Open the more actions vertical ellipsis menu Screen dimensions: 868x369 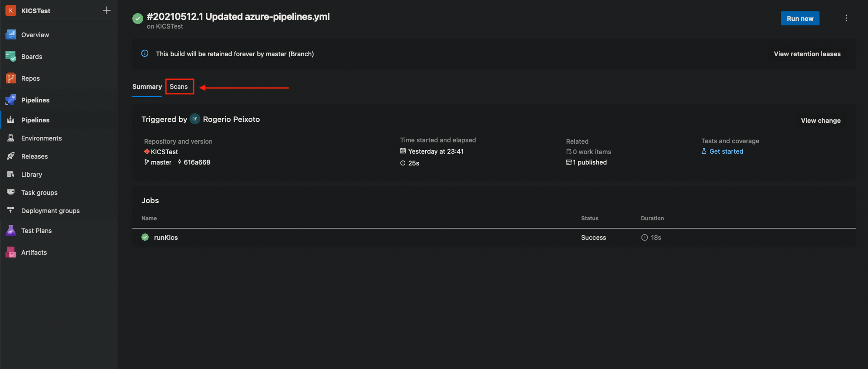[x=846, y=18]
